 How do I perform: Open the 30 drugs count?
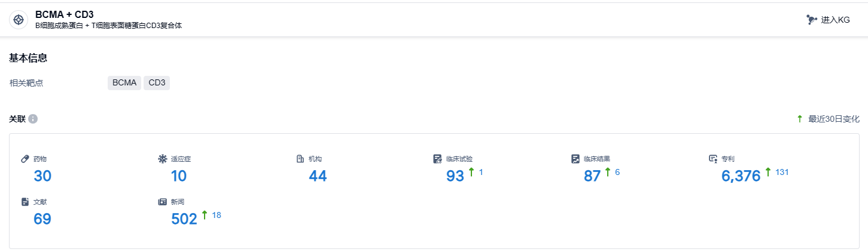coord(42,176)
